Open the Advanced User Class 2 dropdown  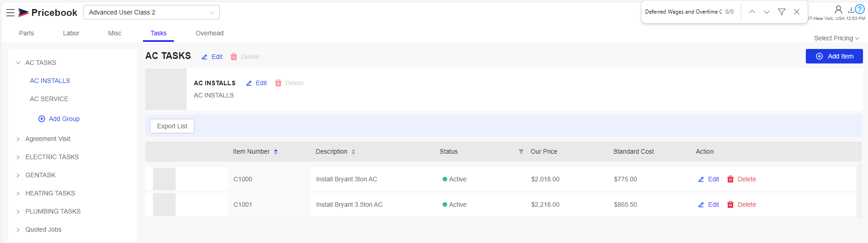click(x=152, y=12)
